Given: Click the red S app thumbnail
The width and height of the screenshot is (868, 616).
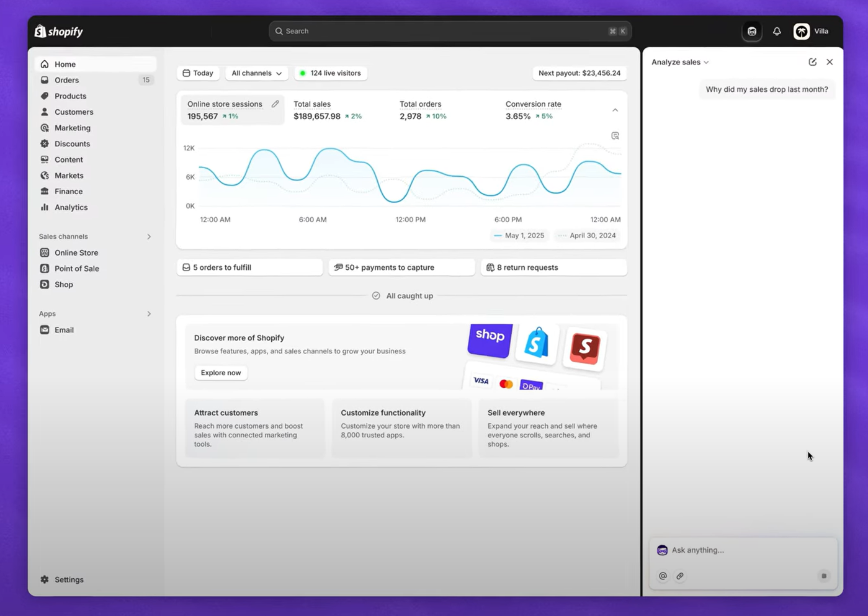Looking at the screenshot, I should point(584,349).
